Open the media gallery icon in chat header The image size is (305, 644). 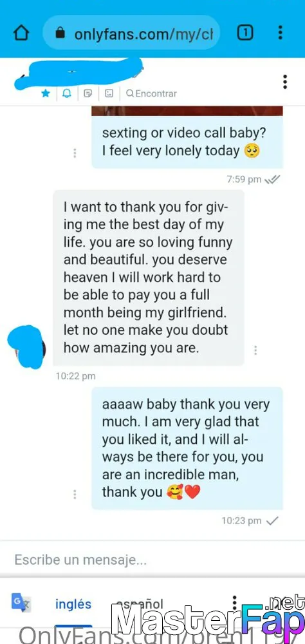point(109,93)
